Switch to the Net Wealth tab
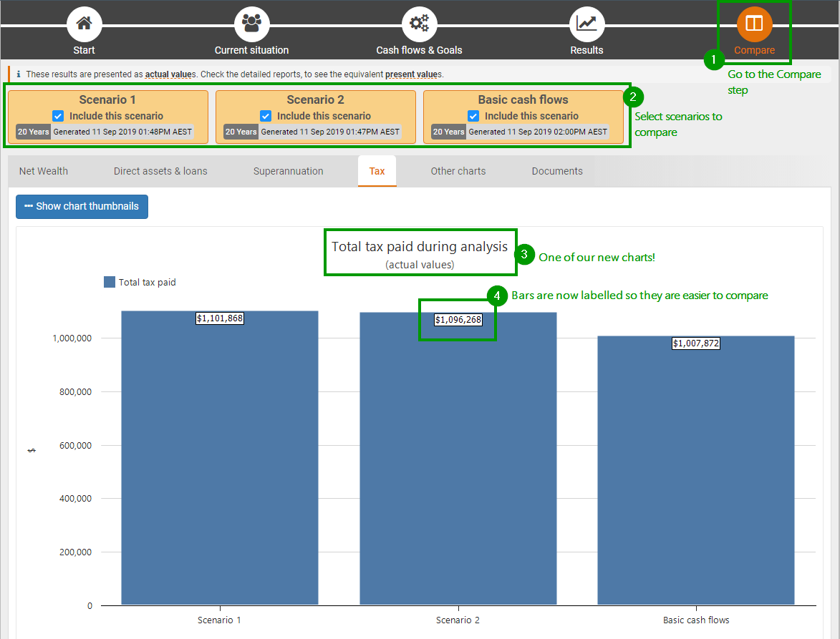 44,171
